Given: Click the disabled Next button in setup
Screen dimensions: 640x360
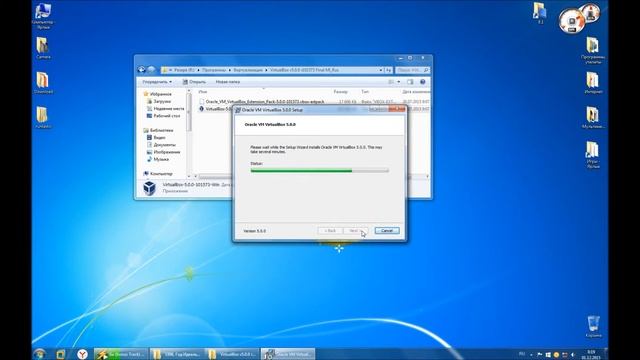Looking at the screenshot, I should point(355,231).
